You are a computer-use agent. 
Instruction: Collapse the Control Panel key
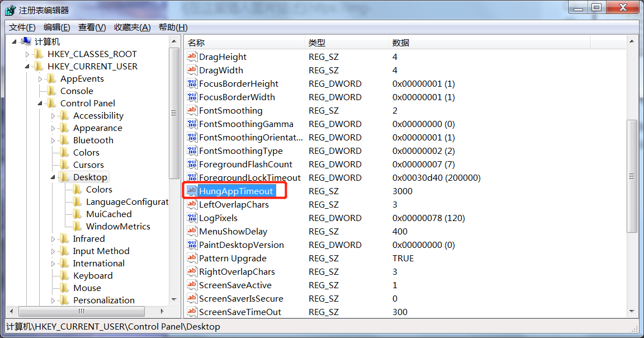point(40,103)
